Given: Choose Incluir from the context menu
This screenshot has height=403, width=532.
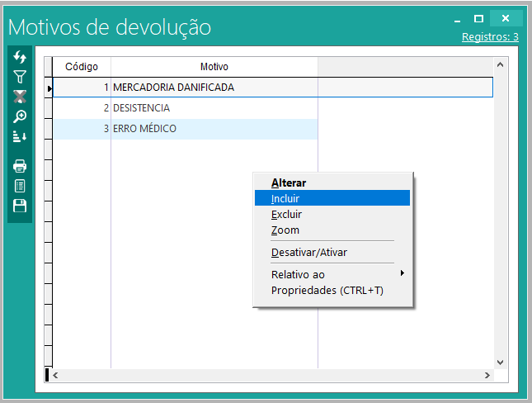Looking at the screenshot, I should pos(285,198).
